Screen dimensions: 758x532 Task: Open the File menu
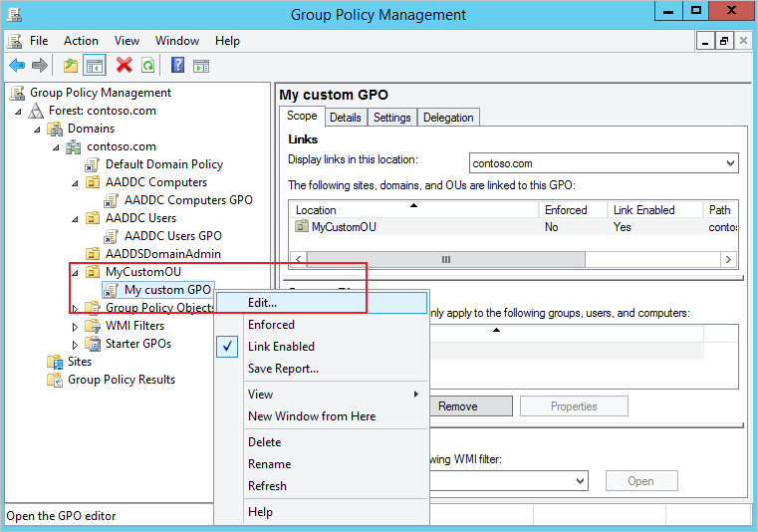click(x=39, y=41)
